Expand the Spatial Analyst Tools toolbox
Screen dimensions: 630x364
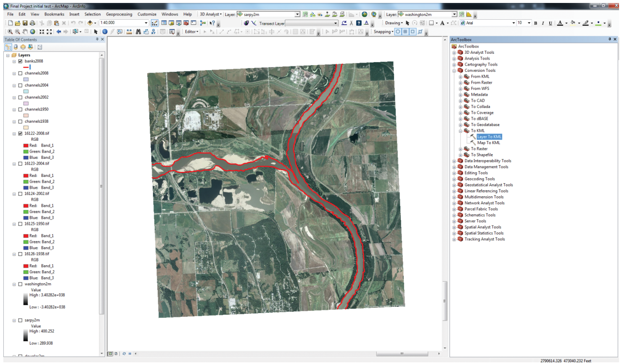pos(454,227)
